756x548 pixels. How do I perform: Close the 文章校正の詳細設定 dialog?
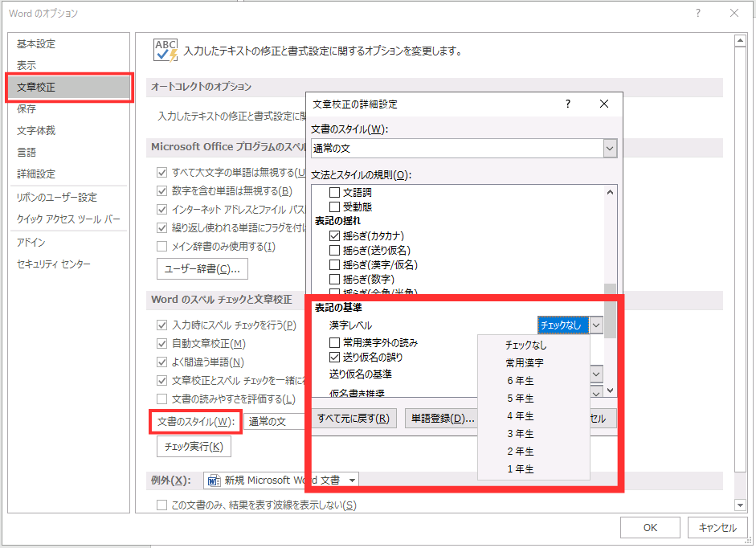click(x=603, y=104)
